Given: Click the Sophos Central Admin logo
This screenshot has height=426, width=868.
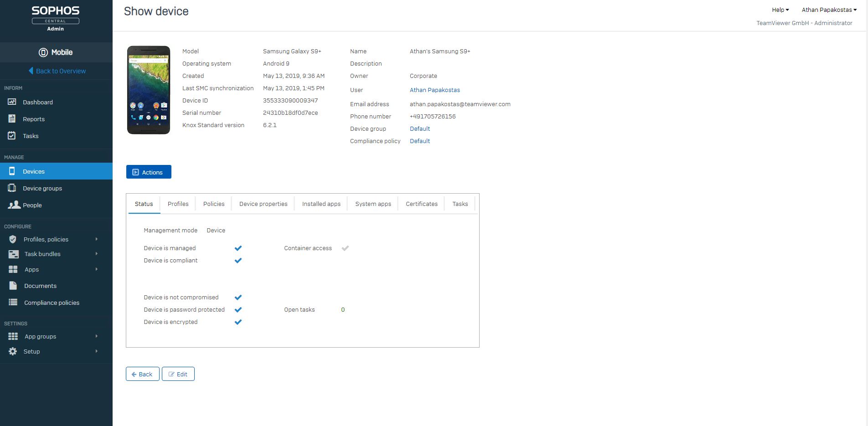Looking at the screenshot, I should click(x=56, y=18).
